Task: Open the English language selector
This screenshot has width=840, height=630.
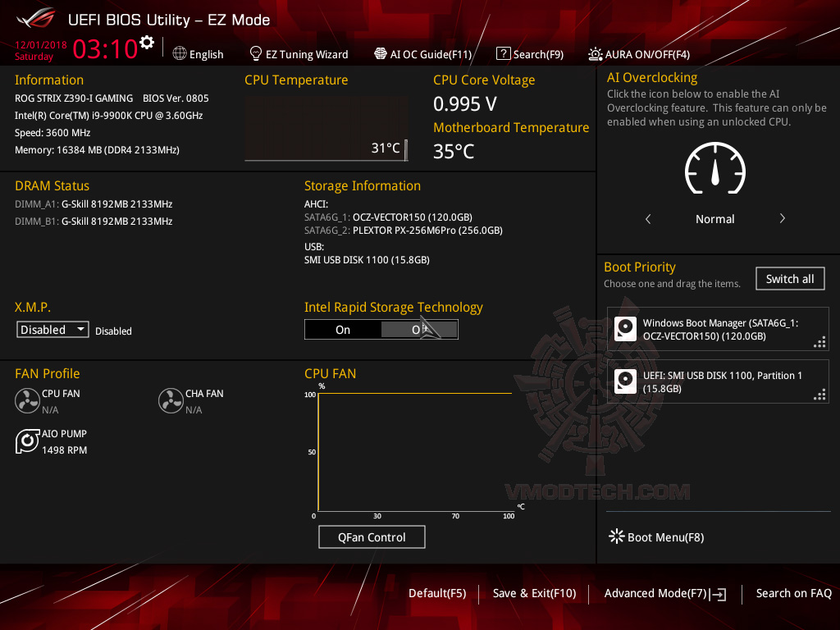Action: pyautogui.click(x=198, y=53)
